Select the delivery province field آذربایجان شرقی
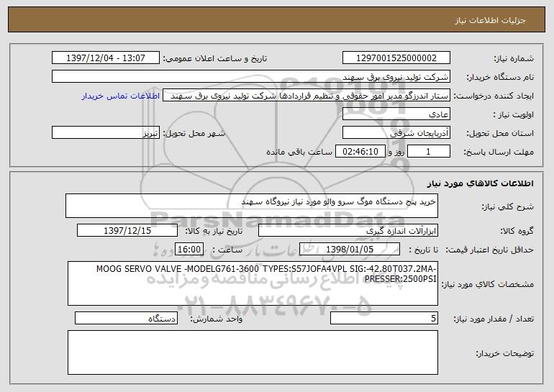Screen dimensions: 554x392 [x=396, y=133]
